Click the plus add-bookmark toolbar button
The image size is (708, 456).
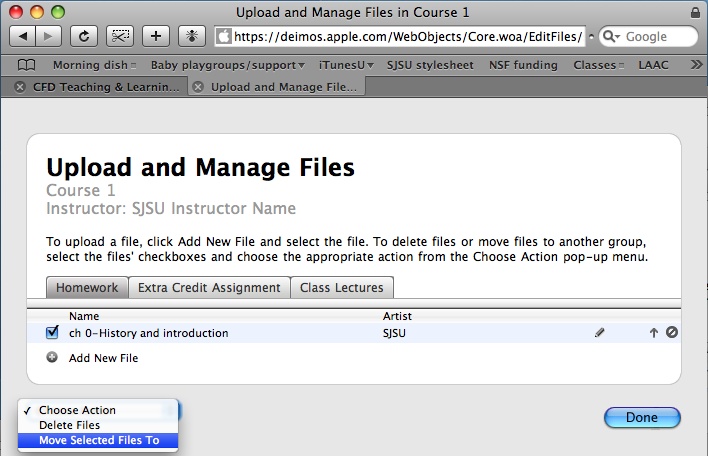(155, 36)
